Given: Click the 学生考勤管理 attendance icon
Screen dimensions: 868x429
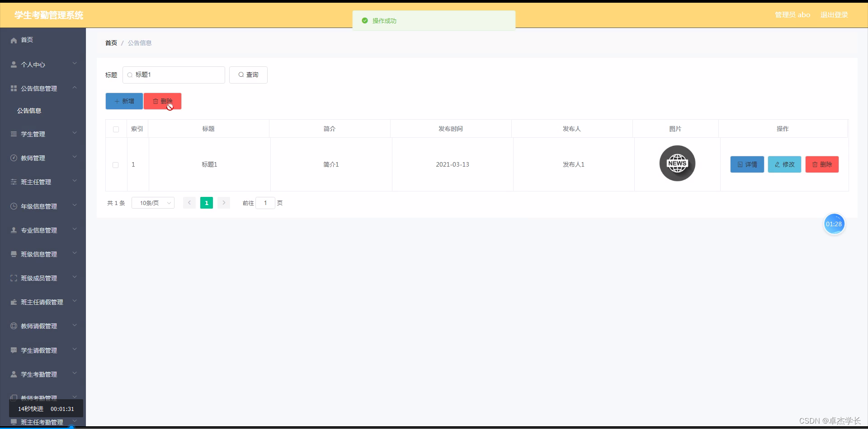Looking at the screenshot, I should click(14, 373).
